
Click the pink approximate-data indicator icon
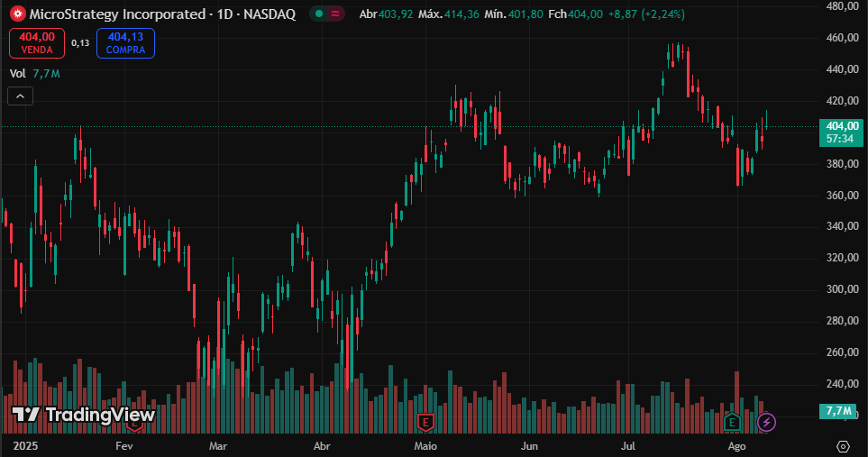coord(335,14)
